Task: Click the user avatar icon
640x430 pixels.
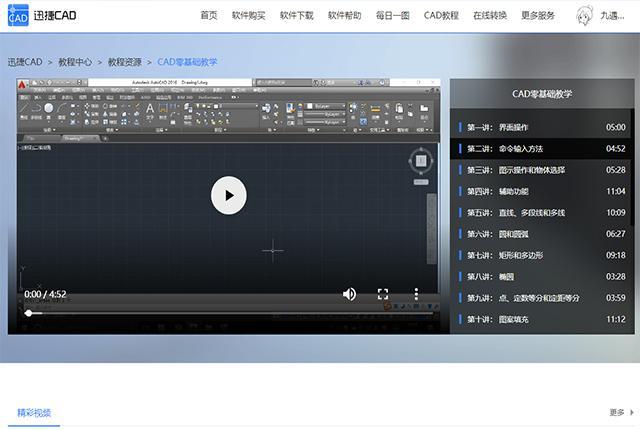Action: [x=584, y=16]
